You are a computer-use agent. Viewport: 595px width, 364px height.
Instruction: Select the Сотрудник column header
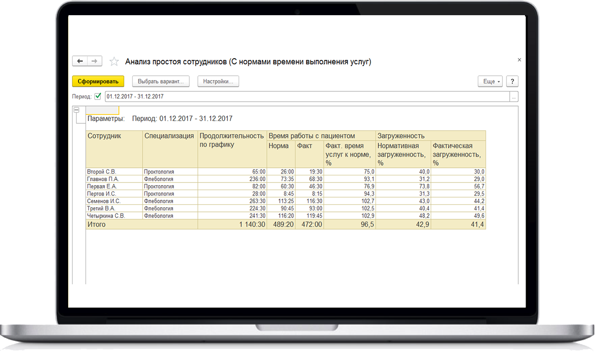(x=114, y=149)
